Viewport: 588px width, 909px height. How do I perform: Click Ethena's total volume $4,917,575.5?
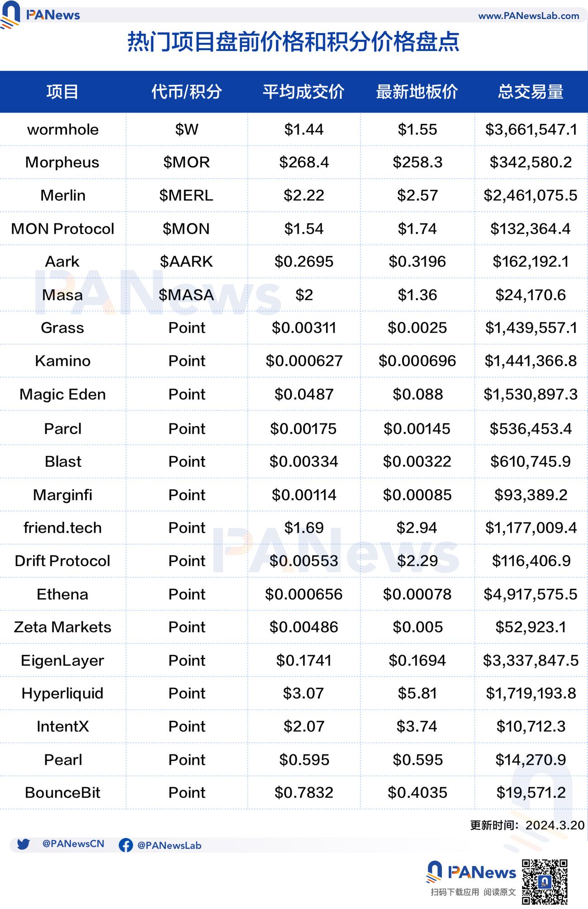pos(531,594)
